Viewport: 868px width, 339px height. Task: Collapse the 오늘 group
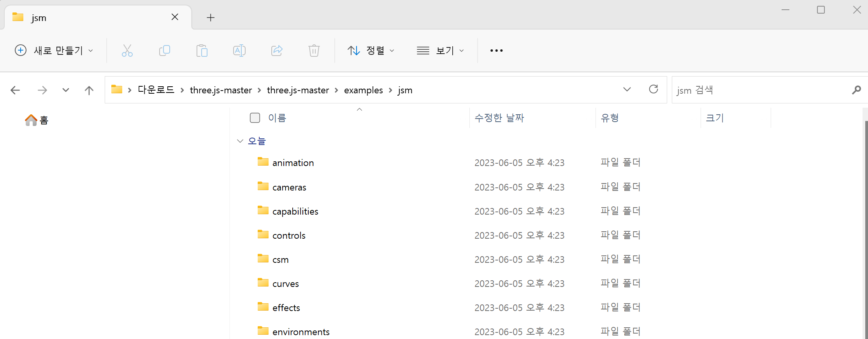(x=240, y=141)
